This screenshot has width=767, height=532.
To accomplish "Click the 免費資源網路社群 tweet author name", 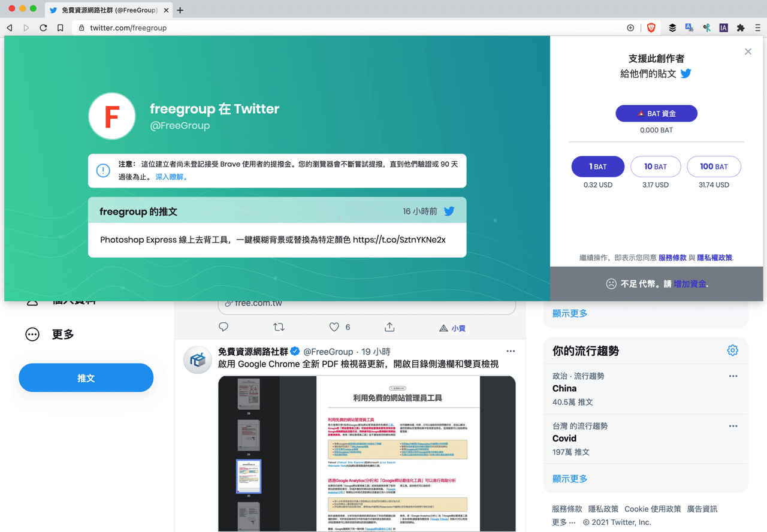I will [253, 352].
